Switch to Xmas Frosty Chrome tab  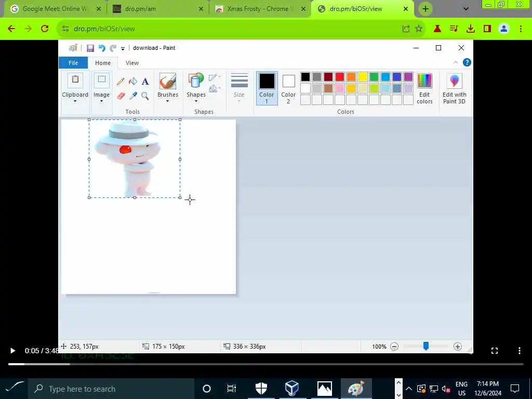pyautogui.click(x=260, y=9)
